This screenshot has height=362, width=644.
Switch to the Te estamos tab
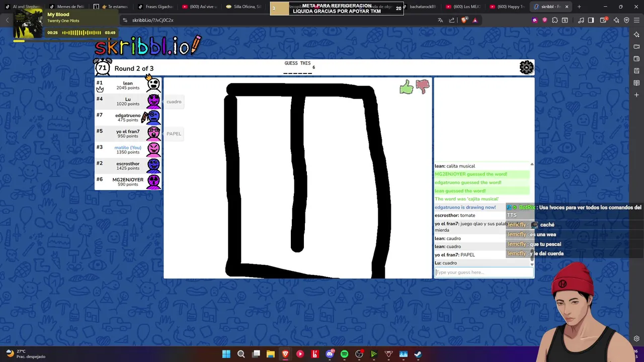[111, 7]
